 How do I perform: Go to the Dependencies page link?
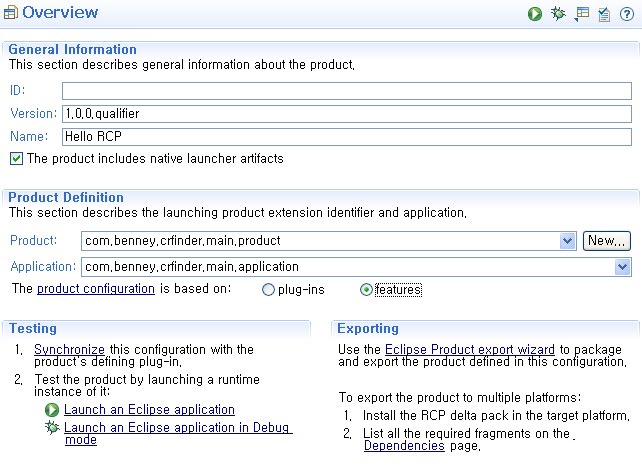(x=405, y=446)
